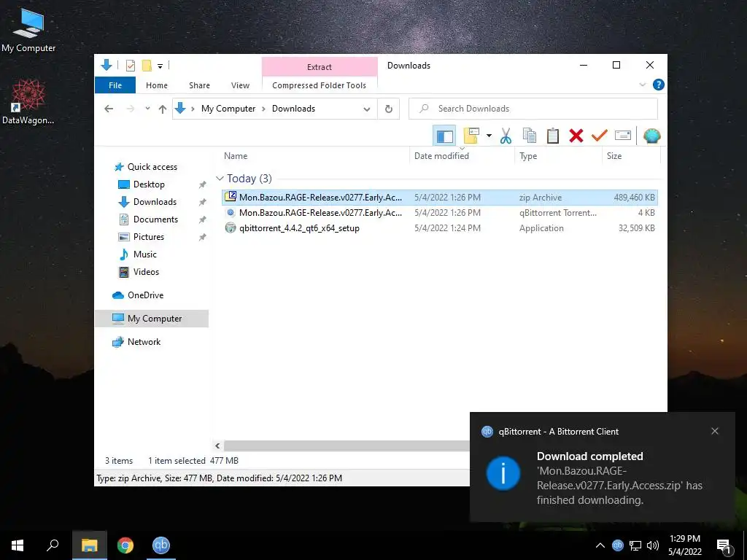The width and height of the screenshot is (747, 560).
Task: Open My Computer desktop icon
Action: tap(28, 30)
